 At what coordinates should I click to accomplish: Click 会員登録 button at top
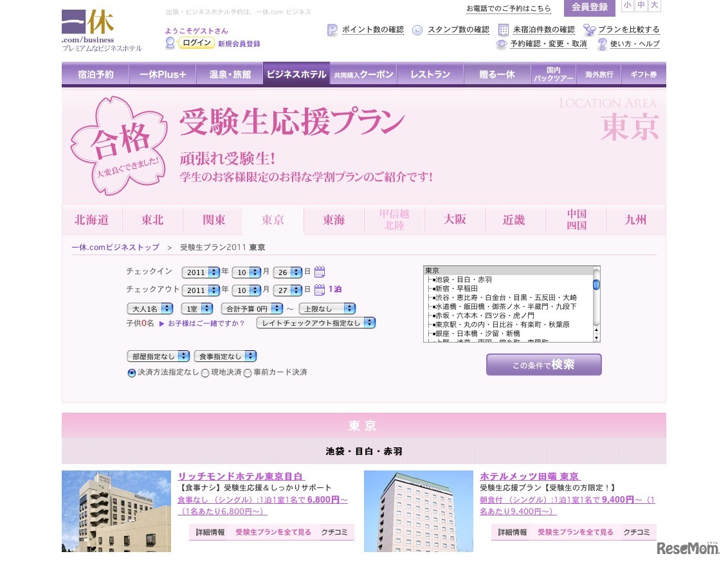tap(590, 8)
